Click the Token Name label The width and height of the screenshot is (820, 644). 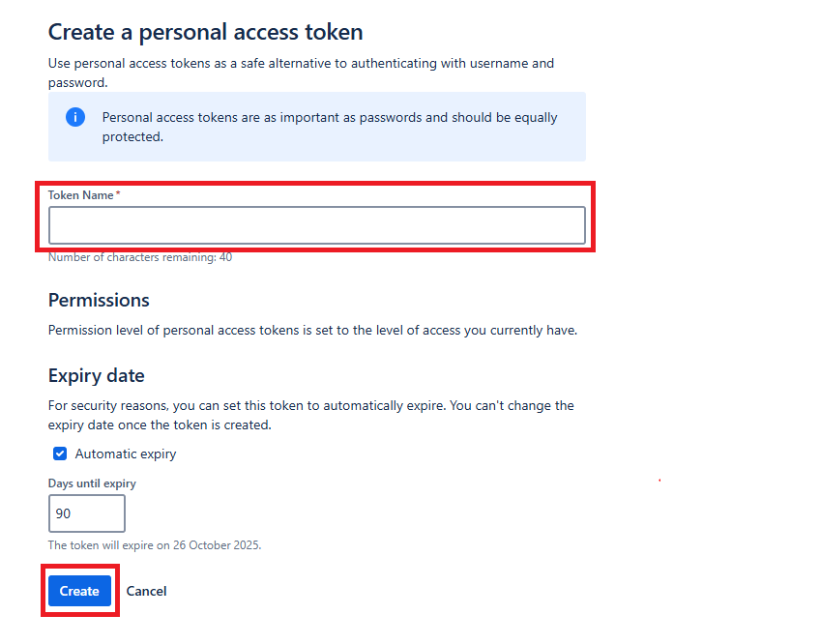[x=80, y=194]
